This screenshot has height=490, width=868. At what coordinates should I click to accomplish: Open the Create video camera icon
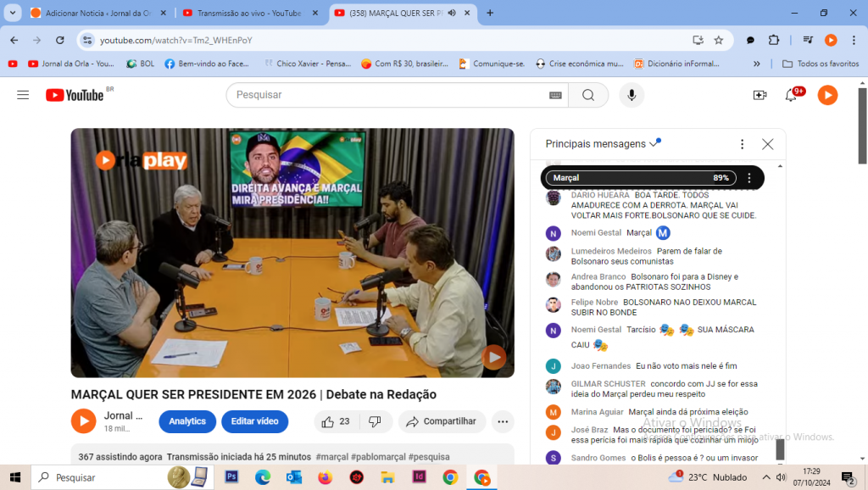[760, 95]
